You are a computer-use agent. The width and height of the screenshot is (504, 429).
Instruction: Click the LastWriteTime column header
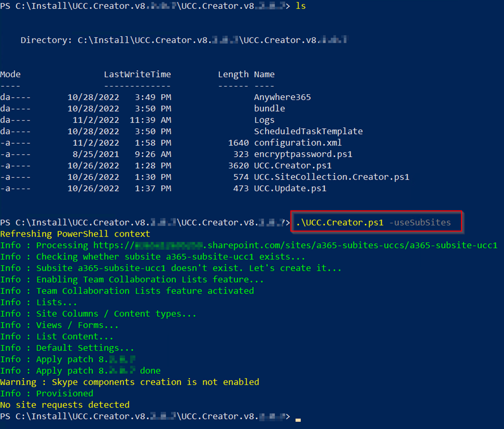point(137,74)
